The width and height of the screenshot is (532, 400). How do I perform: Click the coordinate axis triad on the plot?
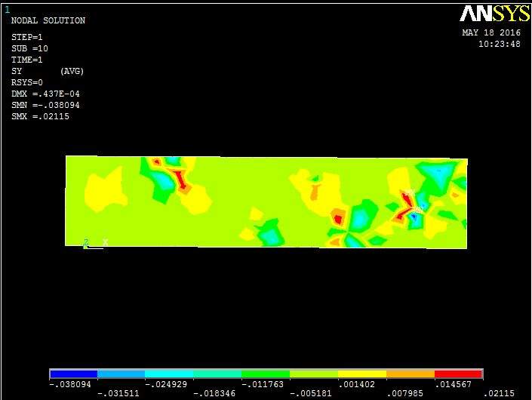click(95, 244)
